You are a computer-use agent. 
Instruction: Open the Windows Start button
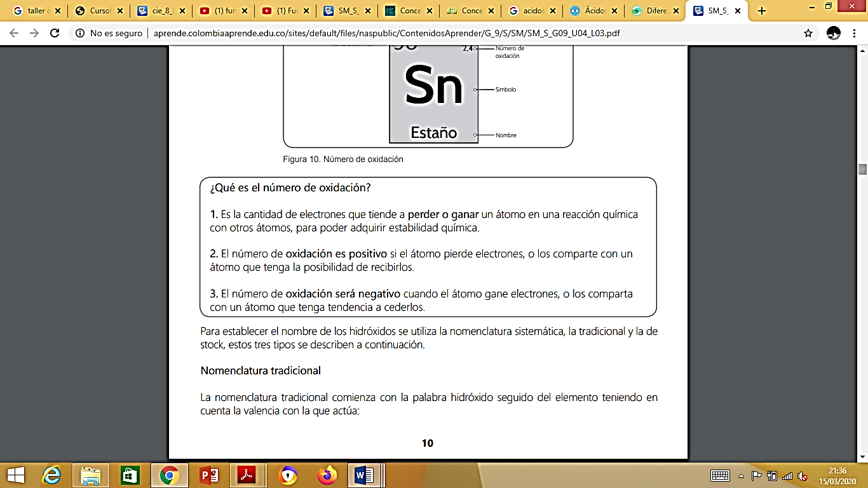click(x=16, y=475)
